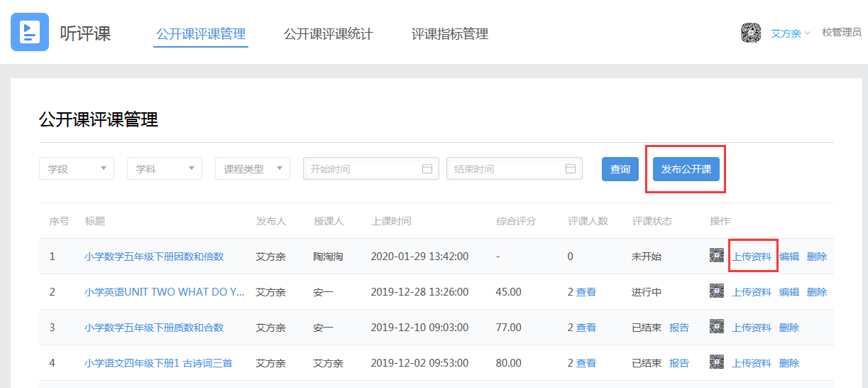Click 上传资料 for the first course
The image size is (868, 388).
(752, 257)
